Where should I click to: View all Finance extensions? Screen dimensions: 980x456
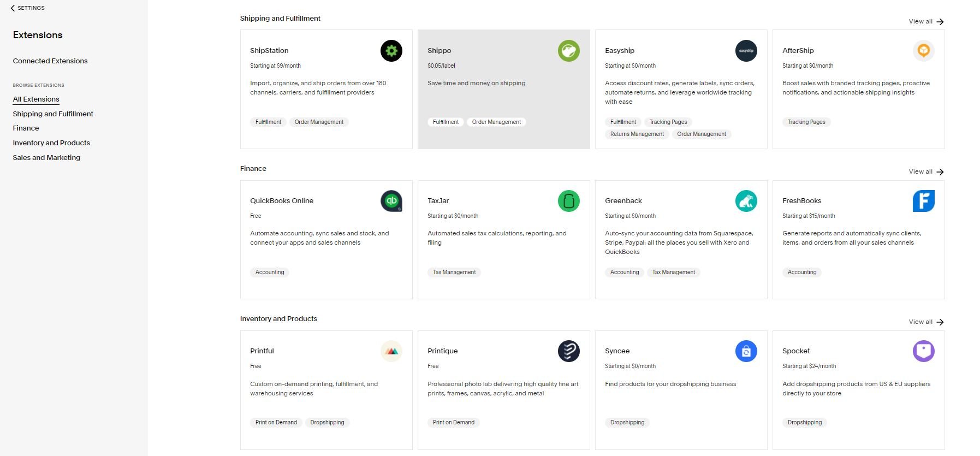click(x=926, y=172)
